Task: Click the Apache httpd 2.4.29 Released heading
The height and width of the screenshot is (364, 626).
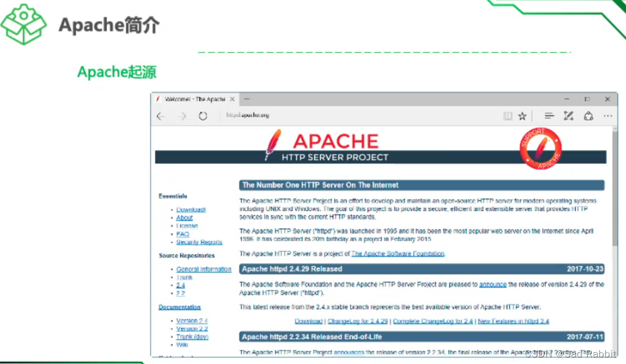Action: [292, 269]
